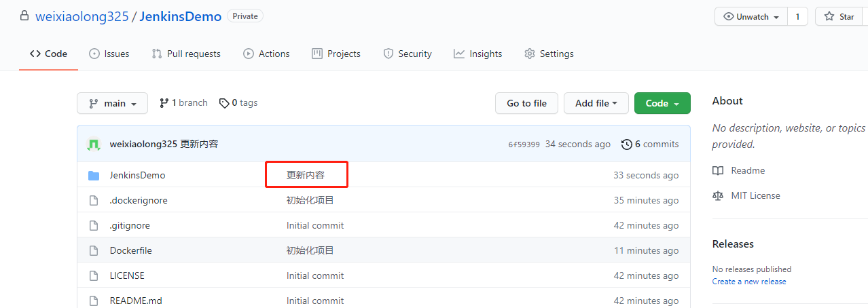868x308 pixels.
Task: Expand the main branch selector
Action: 113,103
